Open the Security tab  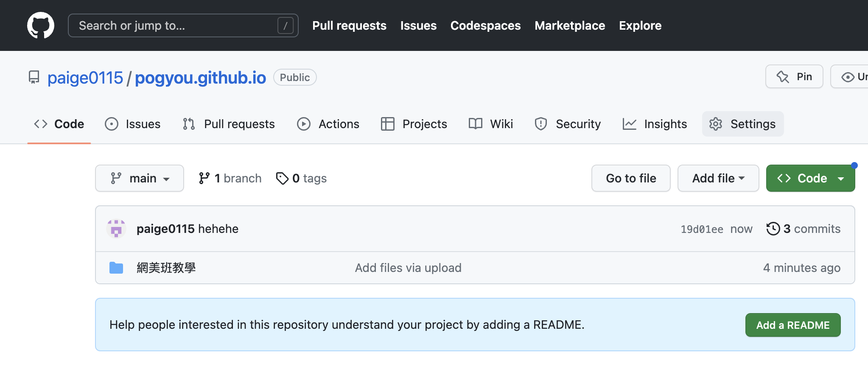pos(568,124)
